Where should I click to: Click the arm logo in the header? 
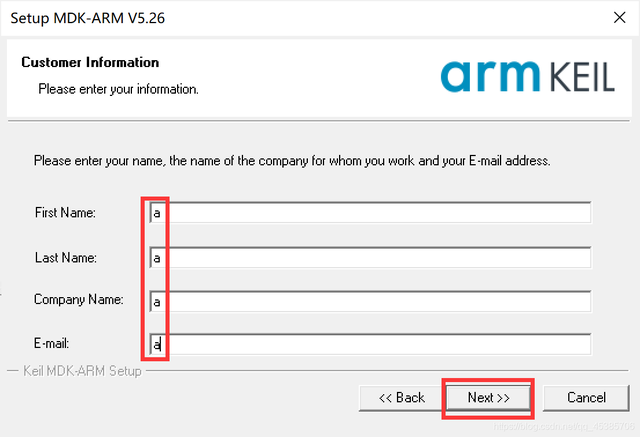[490, 76]
